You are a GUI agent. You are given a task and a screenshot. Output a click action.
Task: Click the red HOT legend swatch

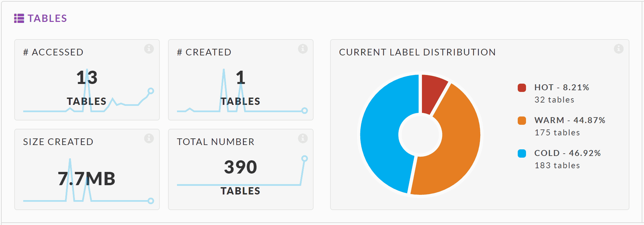tap(522, 88)
